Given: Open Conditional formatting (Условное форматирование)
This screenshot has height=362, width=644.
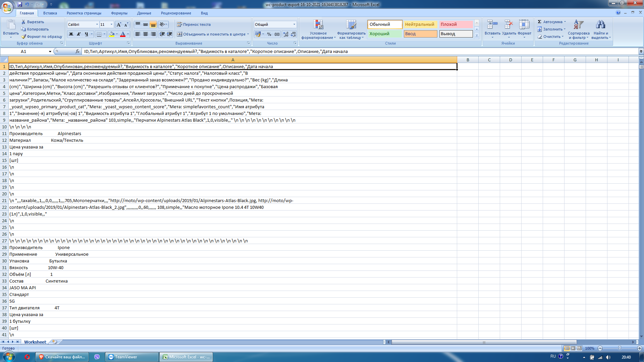Looking at the screenshot, I should (318, 29).
